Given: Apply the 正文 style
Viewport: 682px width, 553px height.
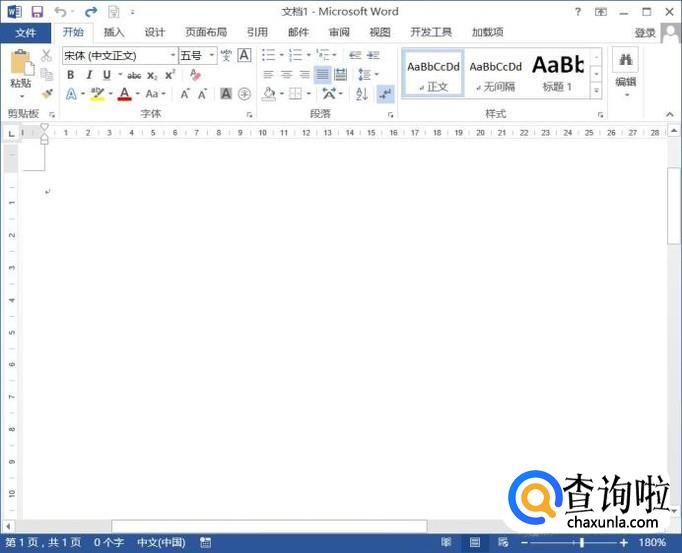Looking at the screenshot, I should click(433, 74).
